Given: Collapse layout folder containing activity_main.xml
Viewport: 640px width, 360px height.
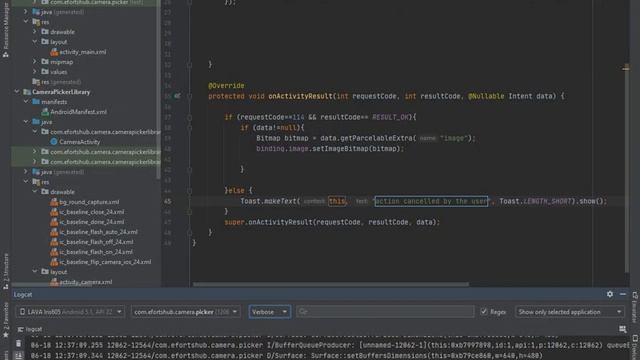Looking at the screenshot, I should tap(35, 42).
